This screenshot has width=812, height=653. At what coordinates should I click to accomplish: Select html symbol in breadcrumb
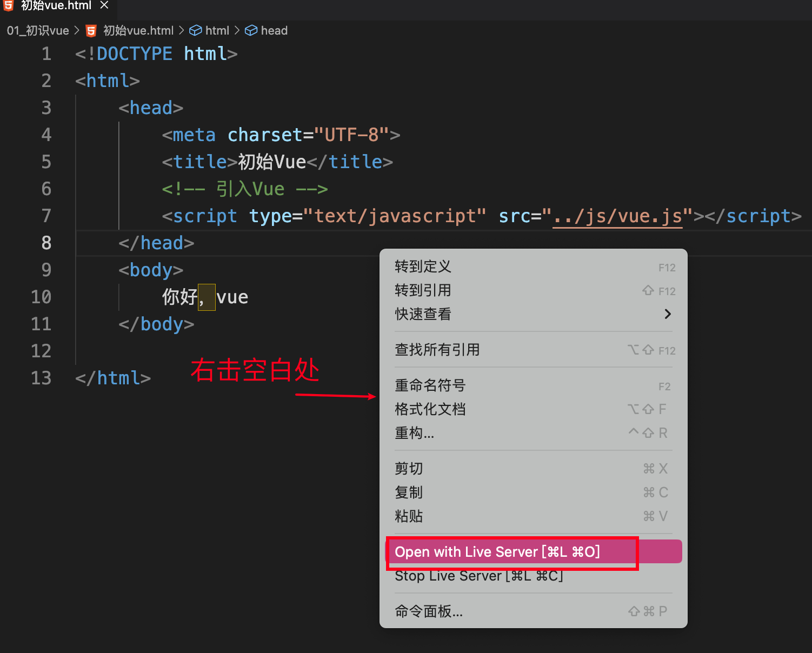pyautogui.click(x=217, y=31)
